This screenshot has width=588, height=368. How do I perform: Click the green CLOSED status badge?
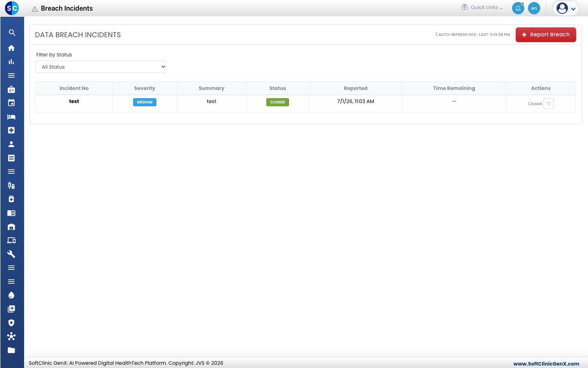[x=278, y=102]
